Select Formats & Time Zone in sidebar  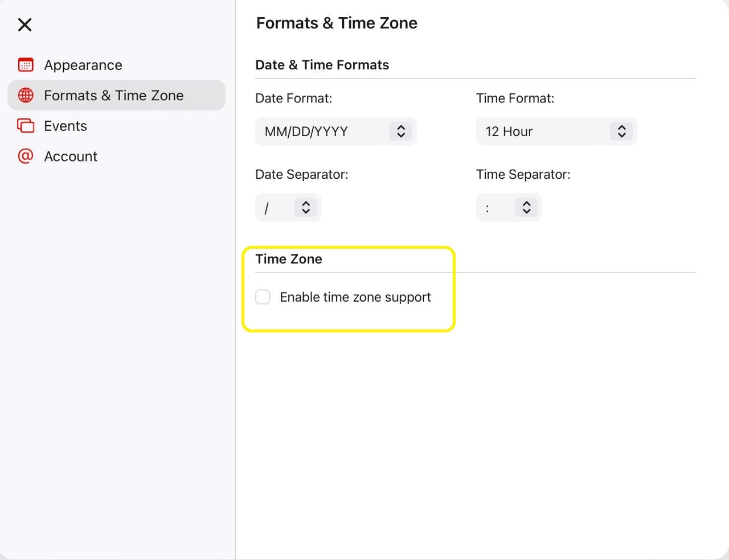(x=114, y=95)
